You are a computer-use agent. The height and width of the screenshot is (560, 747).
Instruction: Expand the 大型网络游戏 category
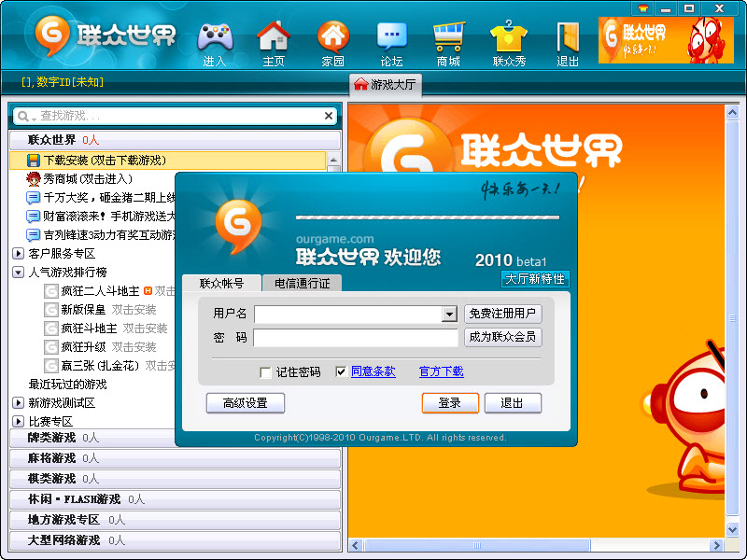pos(175,540)
